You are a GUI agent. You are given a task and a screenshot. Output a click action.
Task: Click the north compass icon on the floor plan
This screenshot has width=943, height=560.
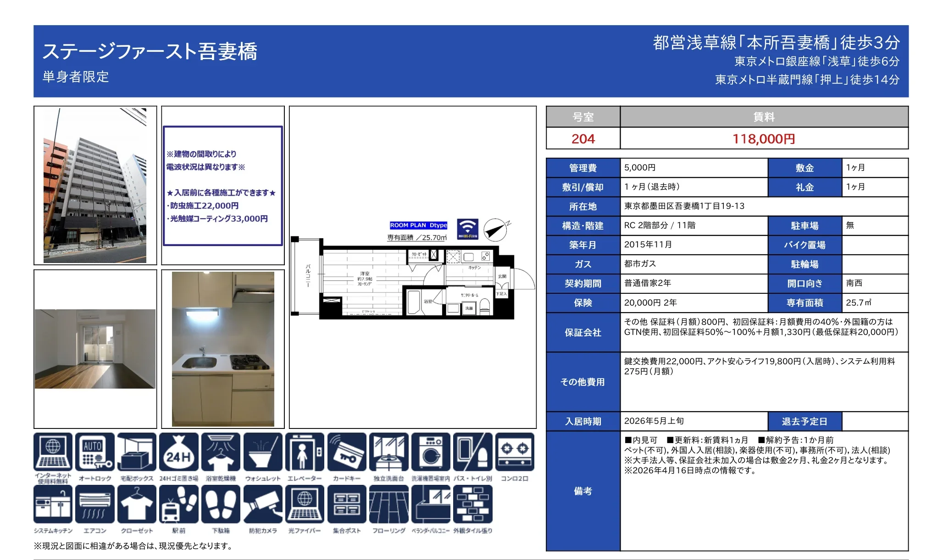tap(496, 230)
